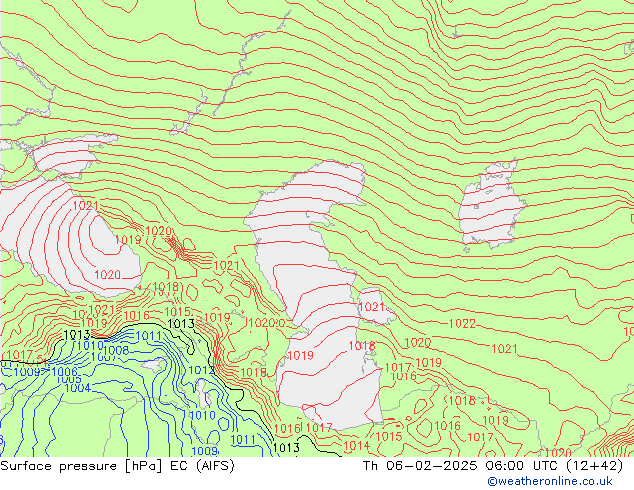
Task: Click the 'Th 06-02-2025 06:00 UTC (12+42)' timestamp
Action: pos(493,466)
